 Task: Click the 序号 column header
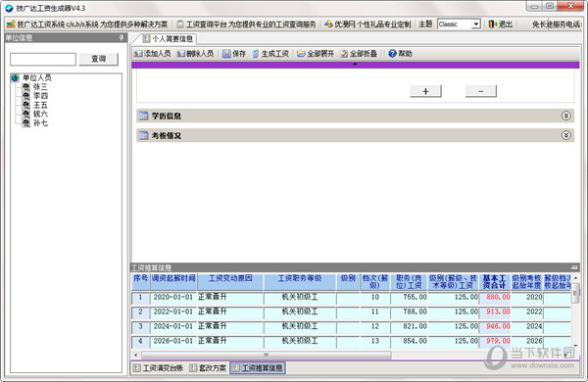pyautogui.click(x=140, y=282)
